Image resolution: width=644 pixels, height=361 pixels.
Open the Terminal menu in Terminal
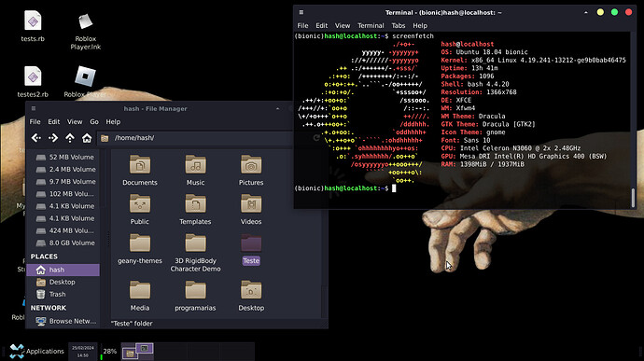(x=371, y=25)
